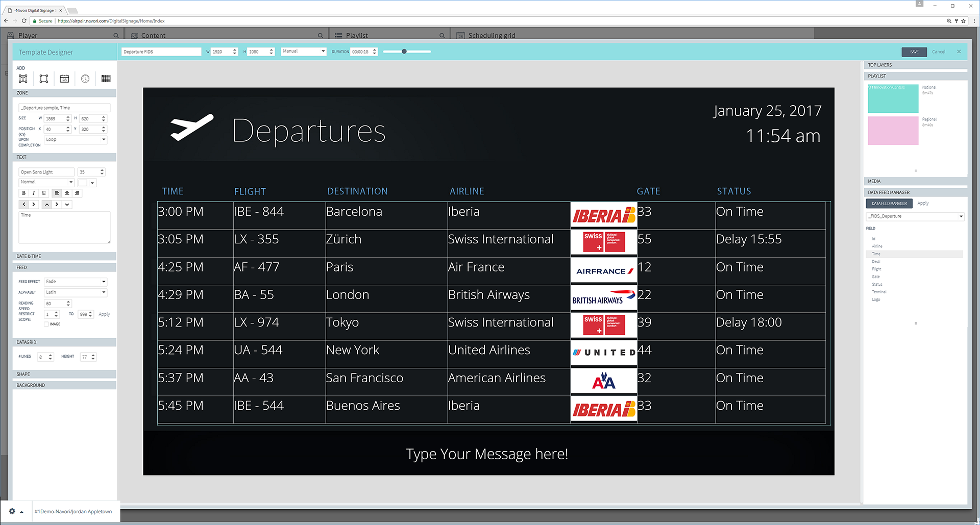Switch to the Player tab
The height and width of the screenshot is (525, 980).
point(28,35)
